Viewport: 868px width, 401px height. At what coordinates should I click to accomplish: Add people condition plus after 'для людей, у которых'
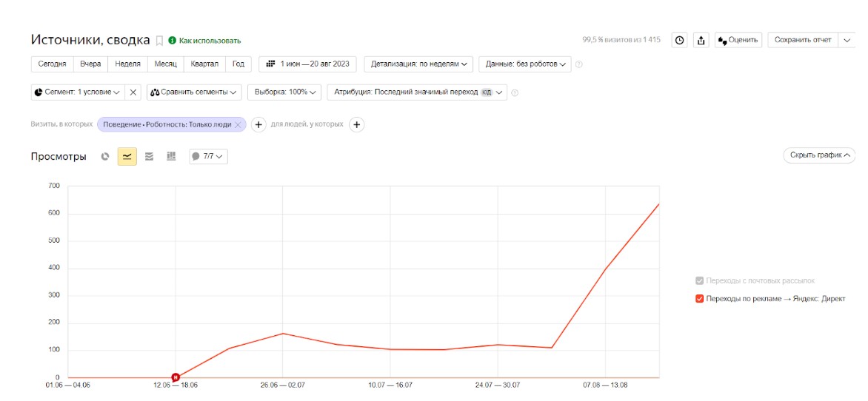point(357,124)
